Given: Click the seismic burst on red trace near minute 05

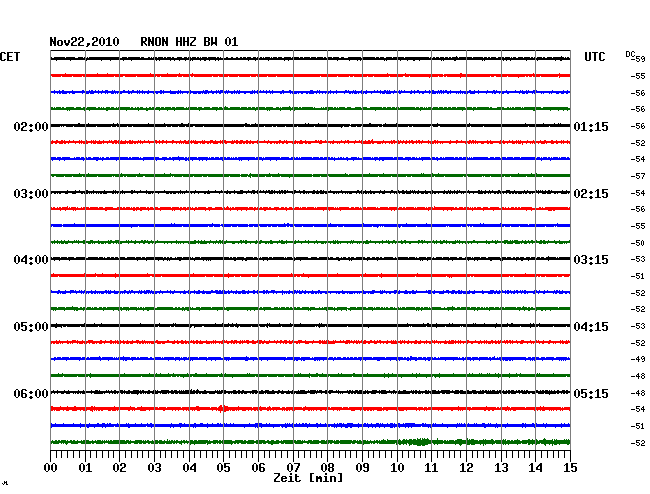Looking at the screenshot, I should [222, 409].
